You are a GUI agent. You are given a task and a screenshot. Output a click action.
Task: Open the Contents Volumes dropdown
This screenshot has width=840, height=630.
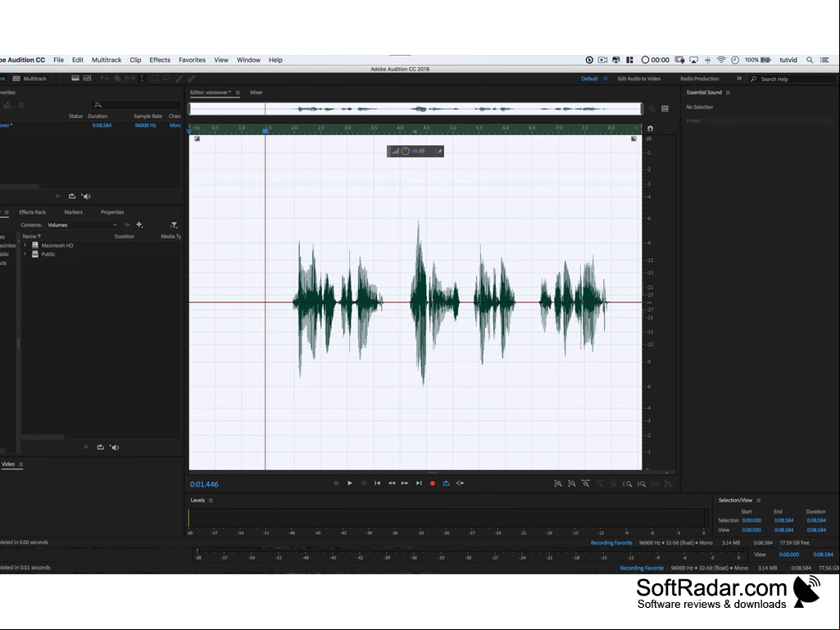tap(82, 225)
